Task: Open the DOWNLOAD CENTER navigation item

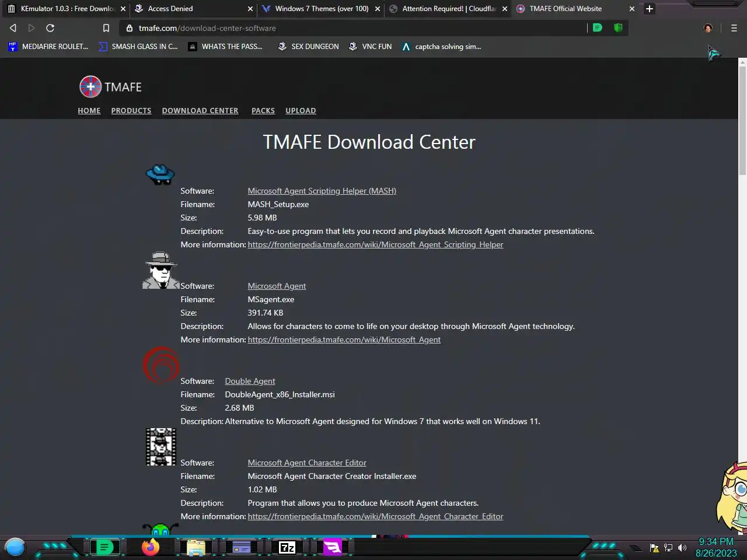Action: click(200, 111)
